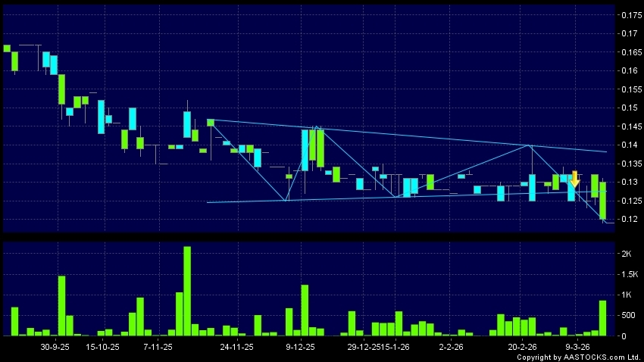This screenshot has height=362, width=644.
Task: Click the 0.175 price axis label
Action: (x=630, y=15)
